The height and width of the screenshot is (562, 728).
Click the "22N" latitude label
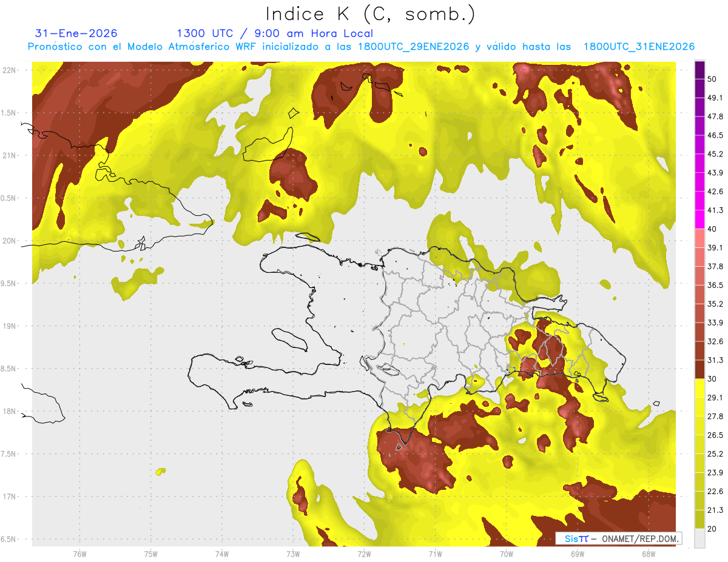[x=9, y=70]
